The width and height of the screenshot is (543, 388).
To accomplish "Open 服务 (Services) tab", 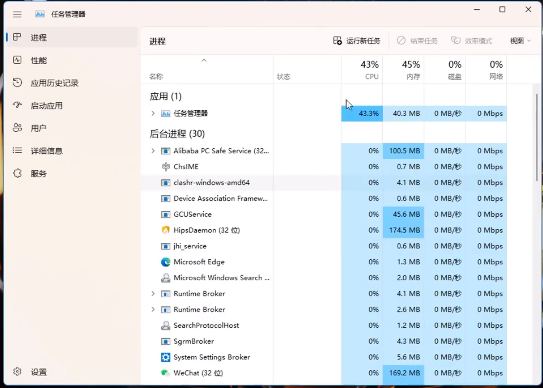I will tap(72, 174).
